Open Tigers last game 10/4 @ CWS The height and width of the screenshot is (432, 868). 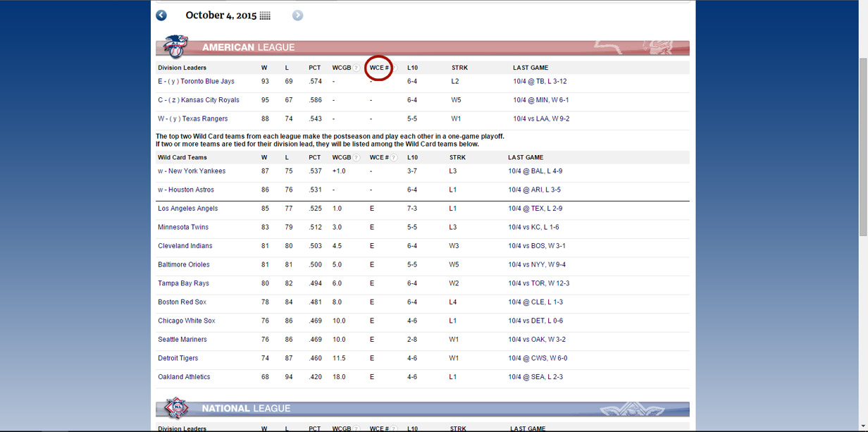tap(538, 359)
